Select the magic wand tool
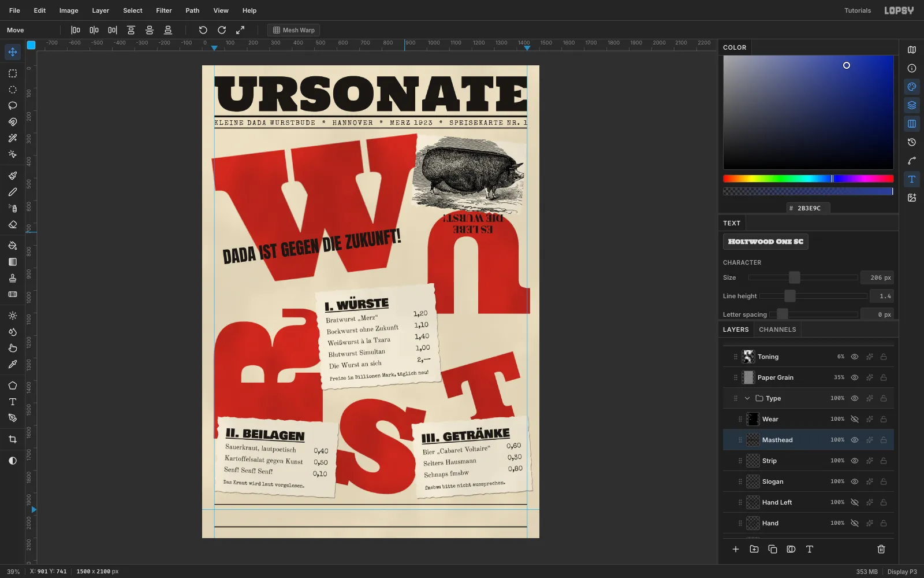924x578 pixels. click(13, 138)
